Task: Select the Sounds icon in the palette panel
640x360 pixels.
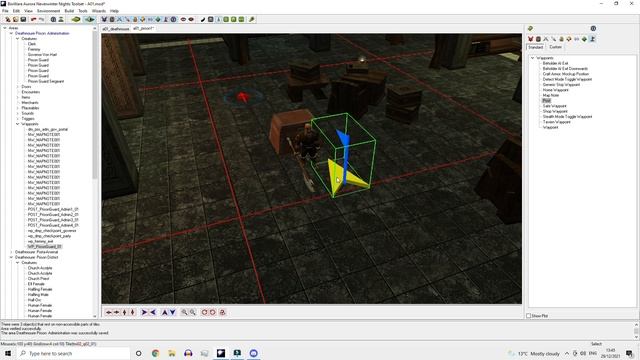Action: (577, 39)
